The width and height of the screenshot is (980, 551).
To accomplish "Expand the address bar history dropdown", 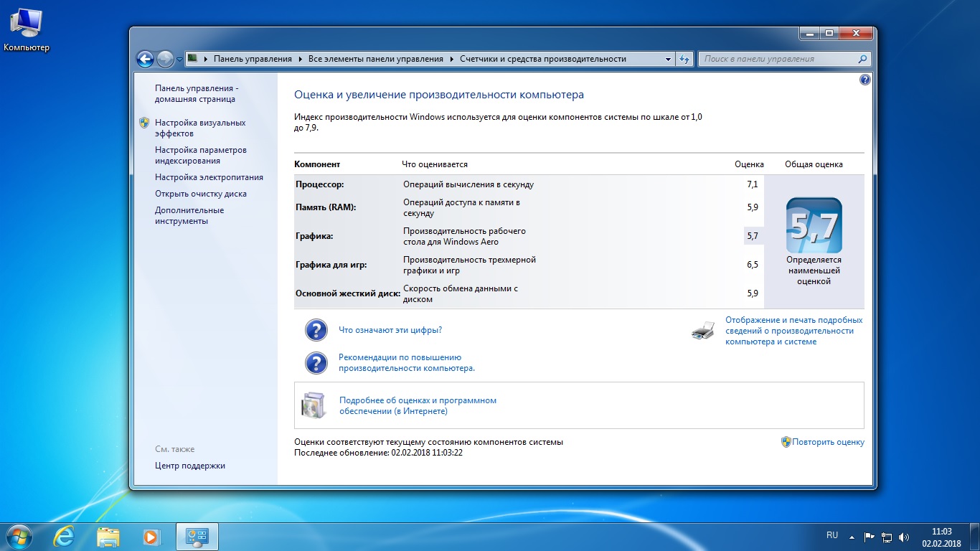I will click(x=668, y=60).
